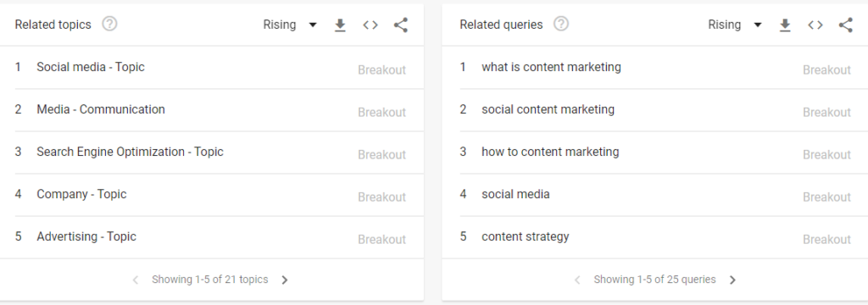Click the Related queries heading
This screenshot has width=868, height=305.
point(502,25)
